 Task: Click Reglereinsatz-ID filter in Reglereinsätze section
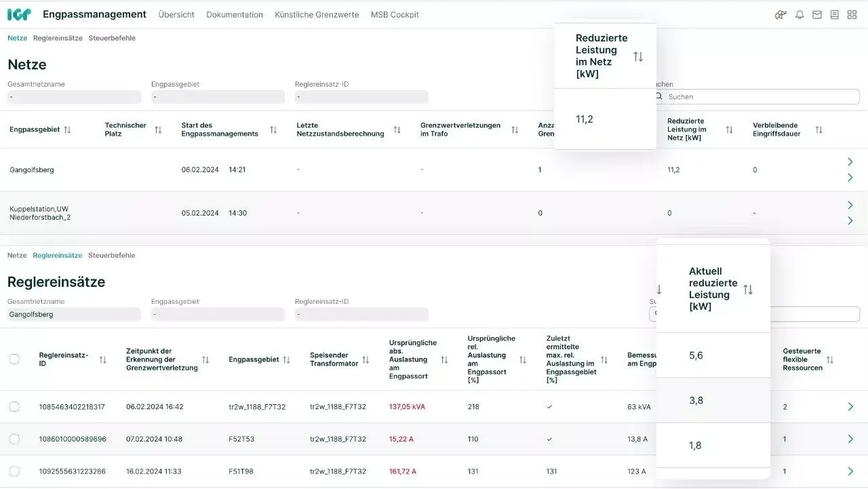click(x=361, y=314)
